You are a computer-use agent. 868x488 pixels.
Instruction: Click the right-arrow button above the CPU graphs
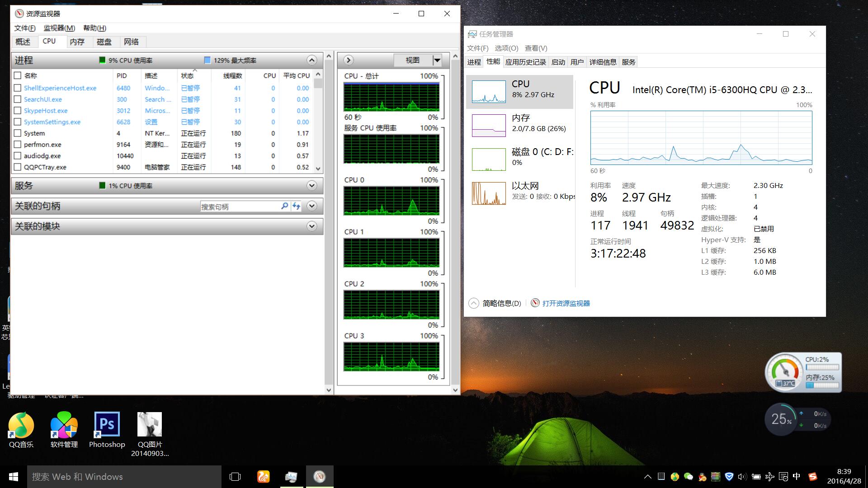click(x=348, y=60)
